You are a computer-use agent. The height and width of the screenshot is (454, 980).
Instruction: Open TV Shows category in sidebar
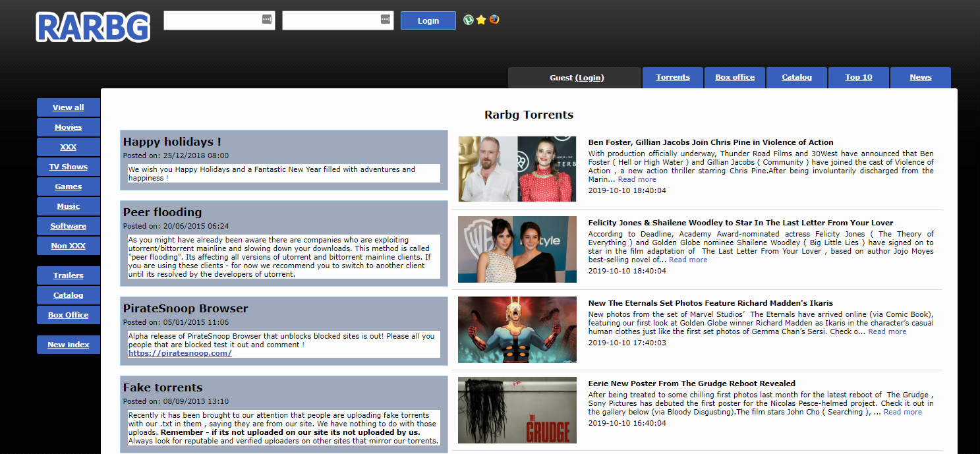coord(69,167)
